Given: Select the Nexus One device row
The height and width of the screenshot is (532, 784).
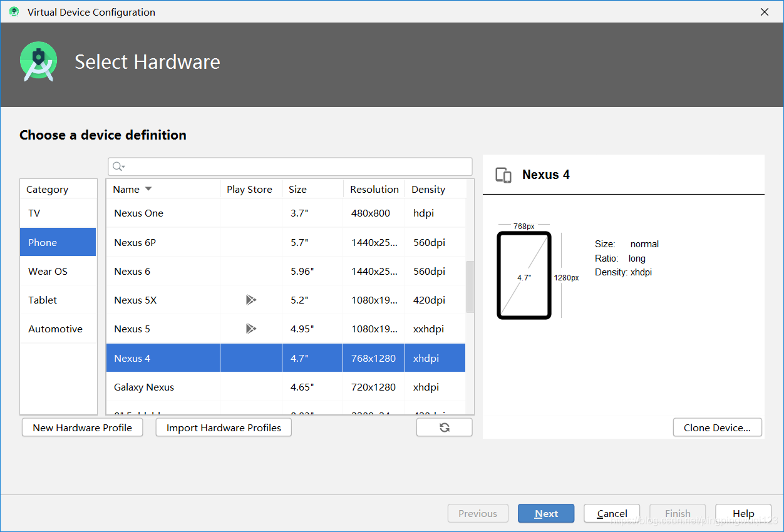Looking at the screenshot, I should click(x=286, y=213).
